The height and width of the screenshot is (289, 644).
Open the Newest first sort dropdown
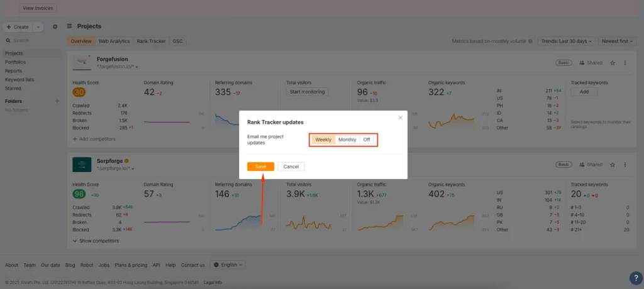(617, 41)
